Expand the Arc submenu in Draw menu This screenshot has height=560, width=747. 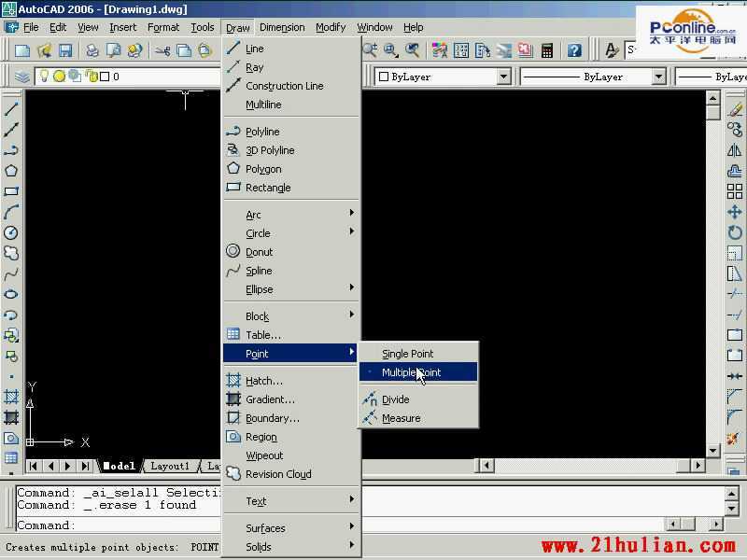click(x=290, y=215)
